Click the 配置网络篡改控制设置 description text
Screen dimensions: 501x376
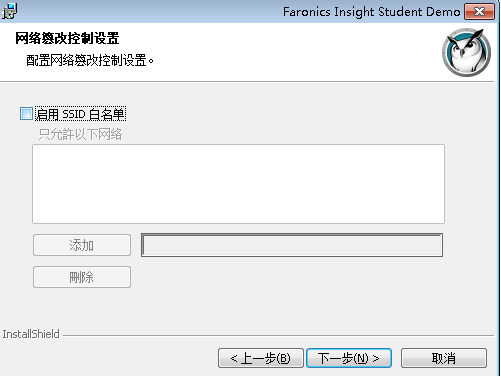click(90, 61)
